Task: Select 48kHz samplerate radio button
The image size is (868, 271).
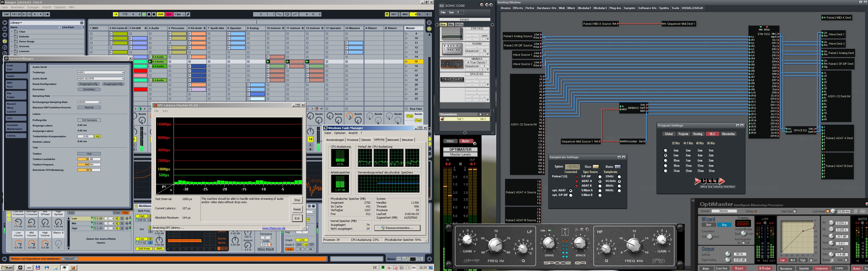Action: tap(619, 186)
